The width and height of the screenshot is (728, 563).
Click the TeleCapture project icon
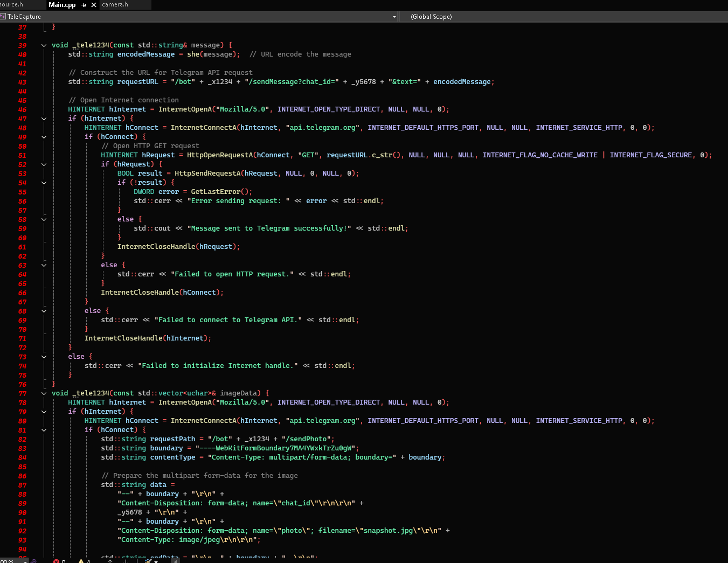pyautogui.click(x=3, y=17)
